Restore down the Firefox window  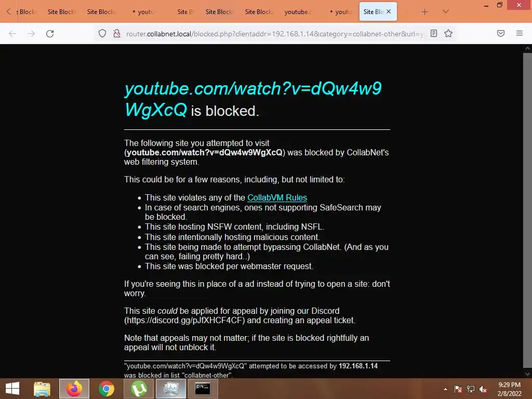pos(499,5)
